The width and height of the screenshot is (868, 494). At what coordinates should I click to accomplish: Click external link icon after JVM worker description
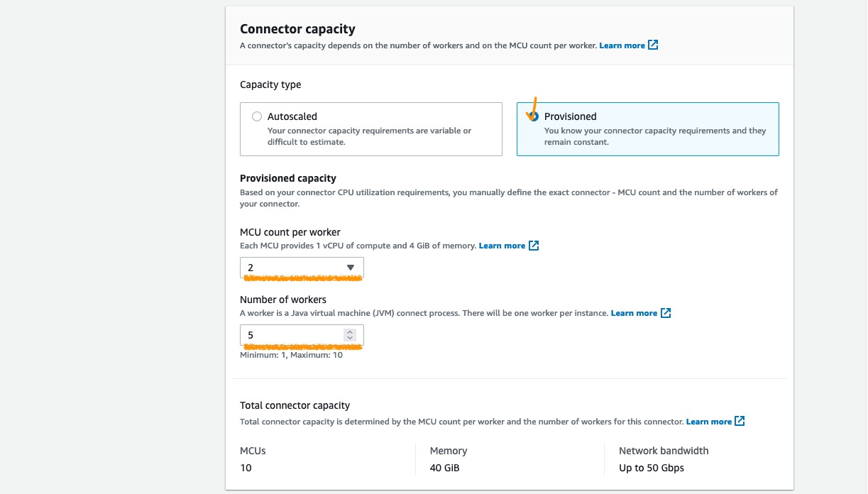tap(666, 313)
